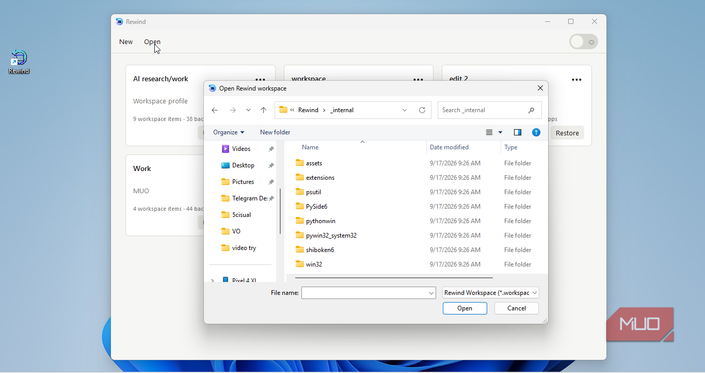Screen dimensions: 705x373
Task: Expand recent locations dropdown arrow
Action: pos(248,110)
